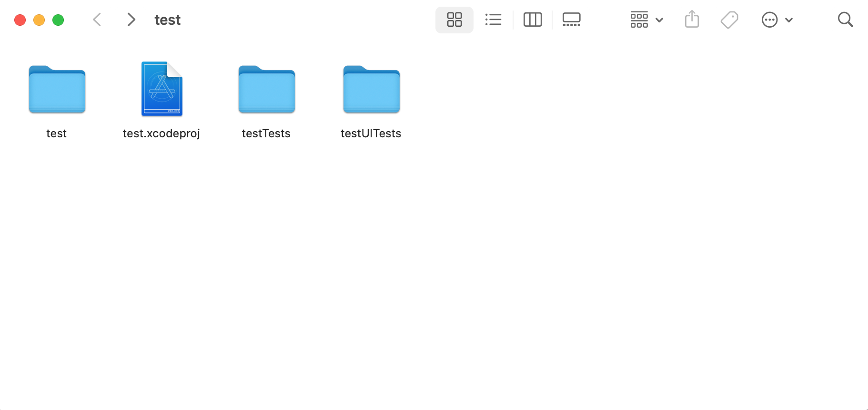Viewport: 868px width, 410px height.
Task: Go back with the left chevron
Action: click(97, 20)
